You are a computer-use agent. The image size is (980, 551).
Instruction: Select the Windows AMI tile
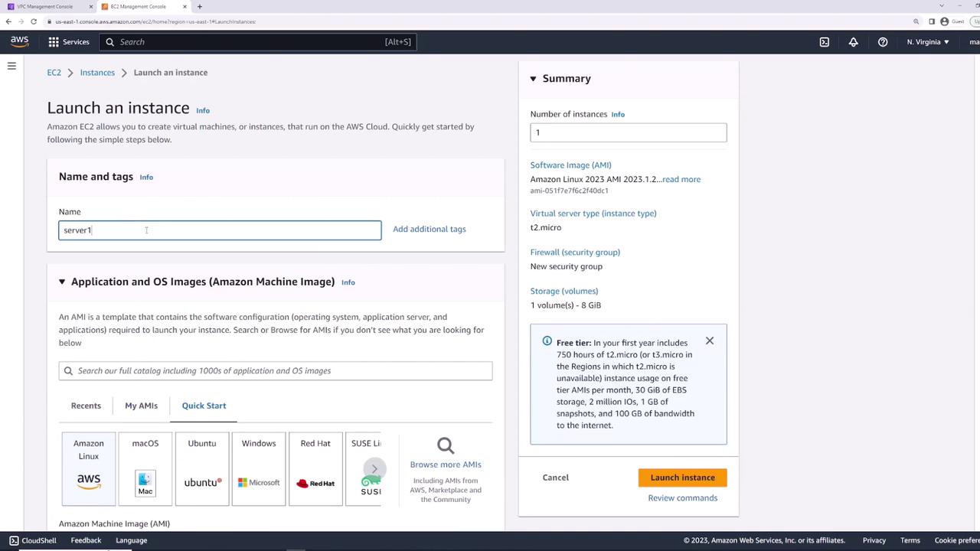259,468
